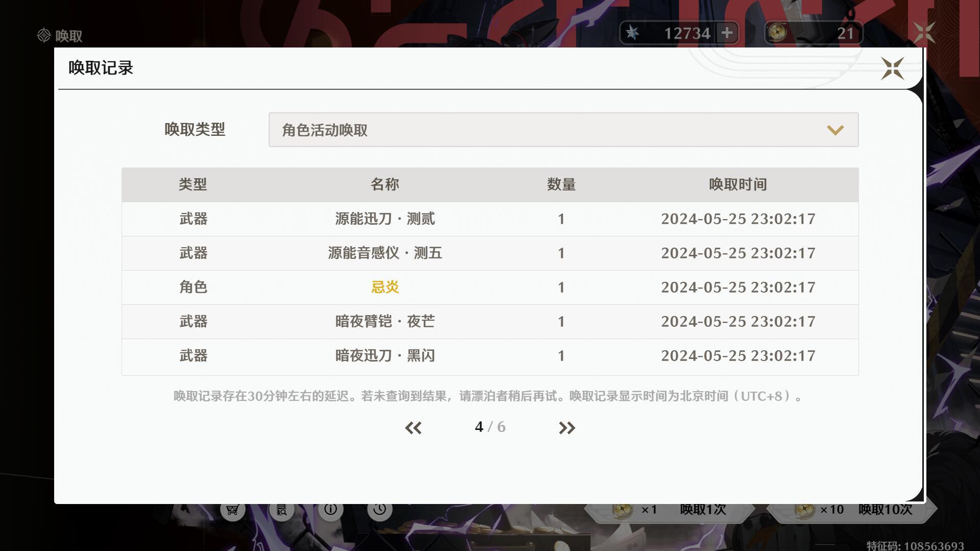The width and height of the screenshot is (980, 551).
Task: Close the 唤取记录 dialog
Action: click(x=892, y=68)
